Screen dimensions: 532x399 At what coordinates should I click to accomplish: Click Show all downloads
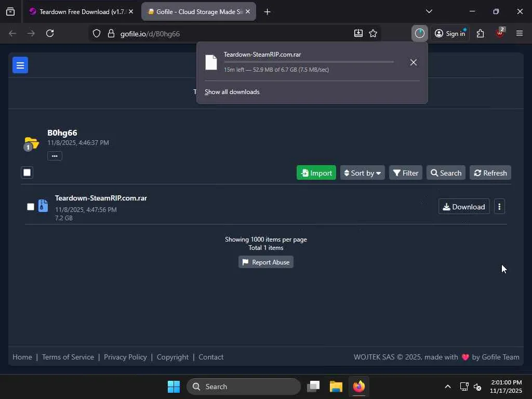pos(232,92)
